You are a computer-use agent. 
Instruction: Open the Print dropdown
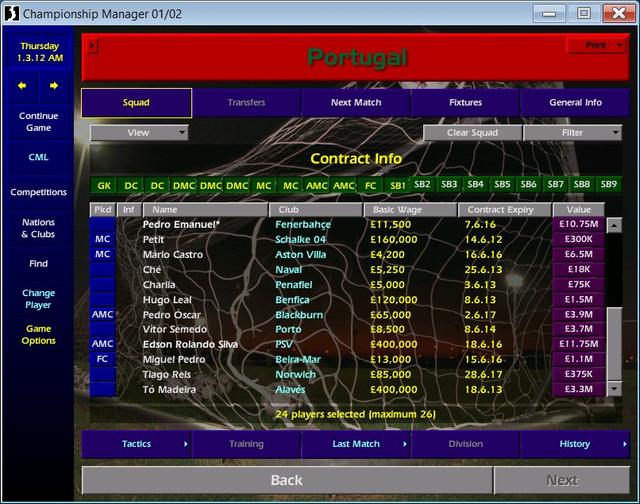[x=596, y=45]
